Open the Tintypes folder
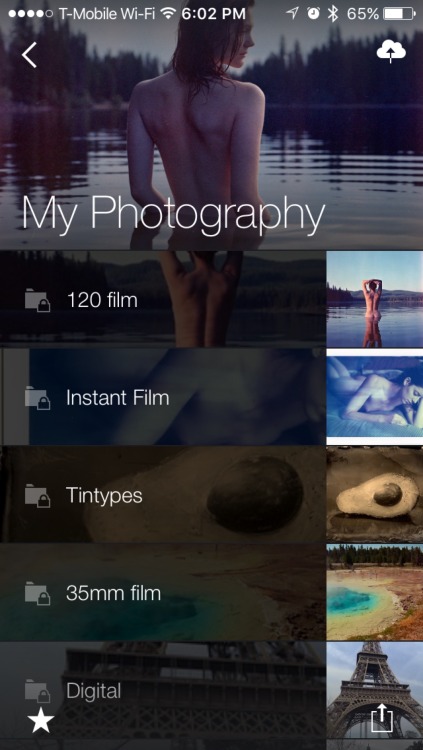Viewport: 423px width, 750px height. click(x=163, y=495)
